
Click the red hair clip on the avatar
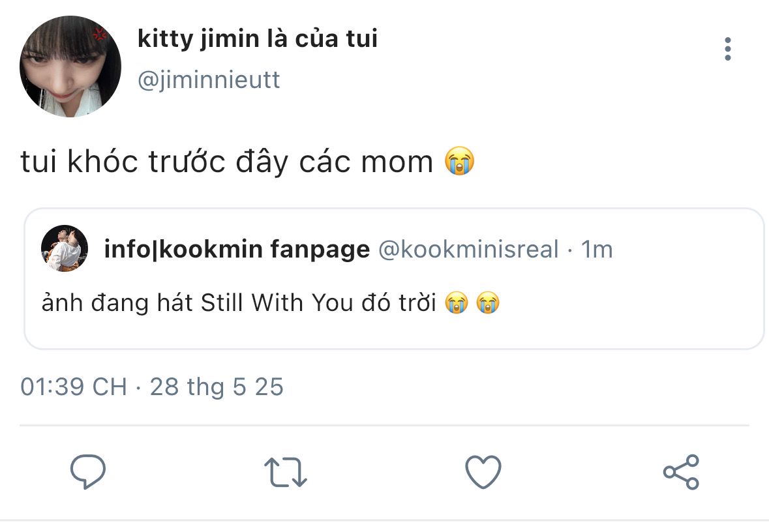98,33
